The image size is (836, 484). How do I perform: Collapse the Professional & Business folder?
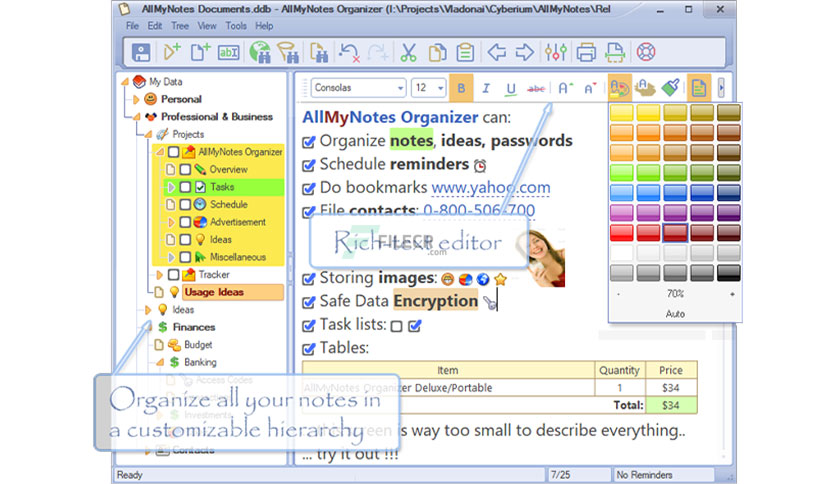(x=136, y=117)
